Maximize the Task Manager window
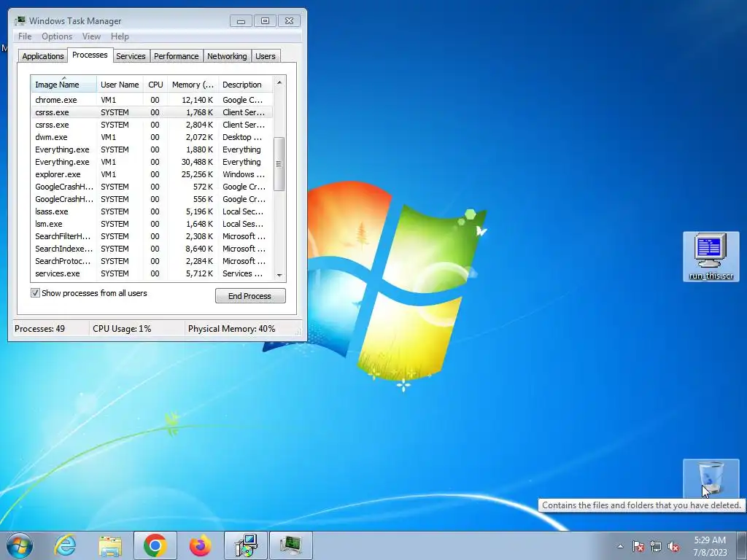 [x=265, y=21]
